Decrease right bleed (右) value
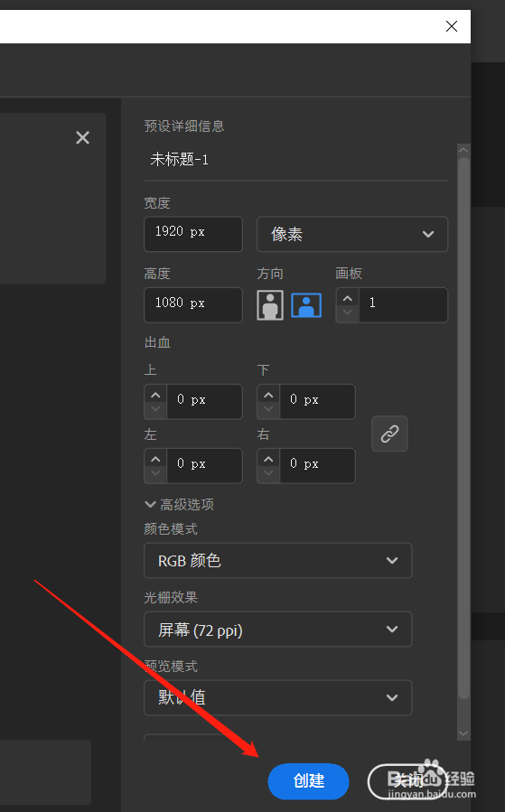505x812 pixels. click(268, 473)
